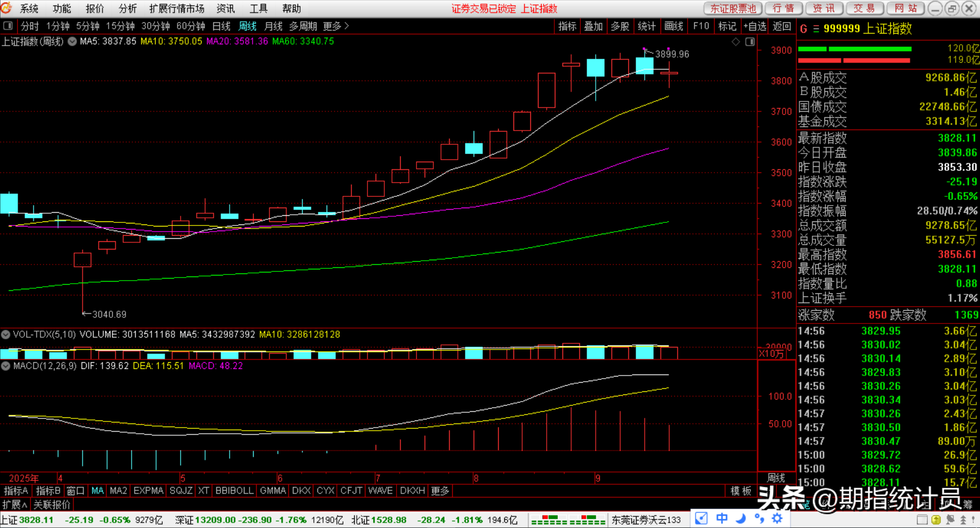Viewport: 980px width, 528px height.
Task: Click the panel layout icon left of 分时
Action: (x=8, y=26)
